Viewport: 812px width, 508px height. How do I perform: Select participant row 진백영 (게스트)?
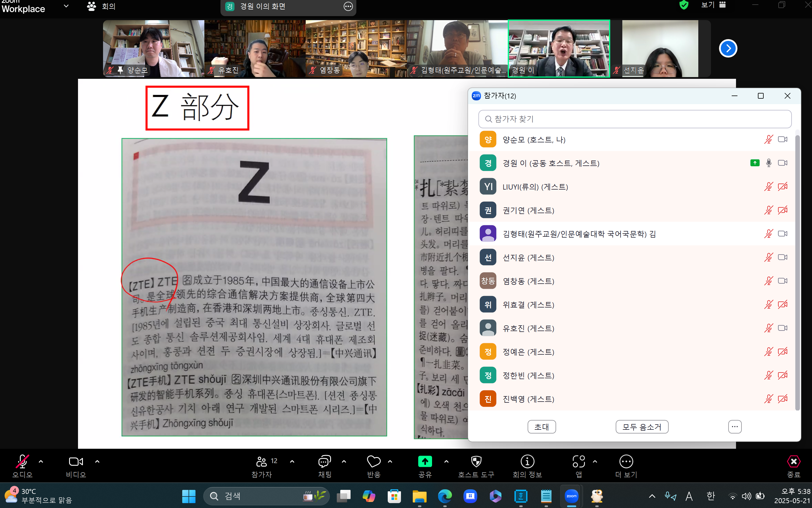632,398
